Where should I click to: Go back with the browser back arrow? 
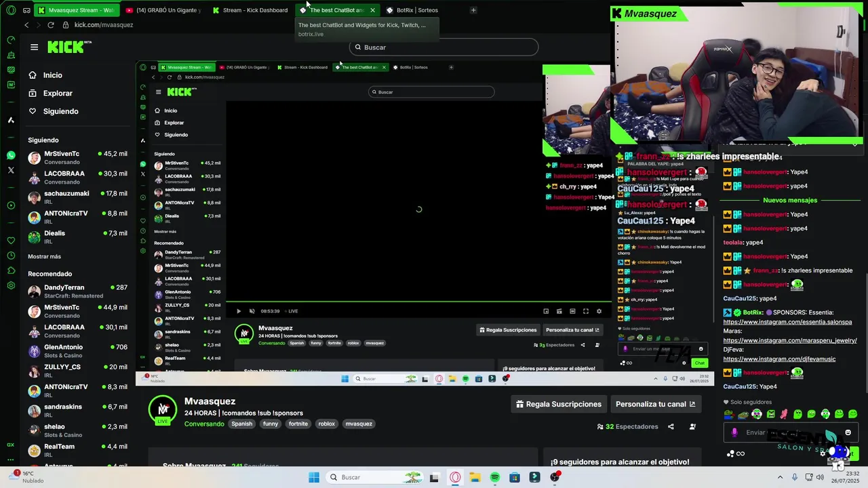pos(26,25)
